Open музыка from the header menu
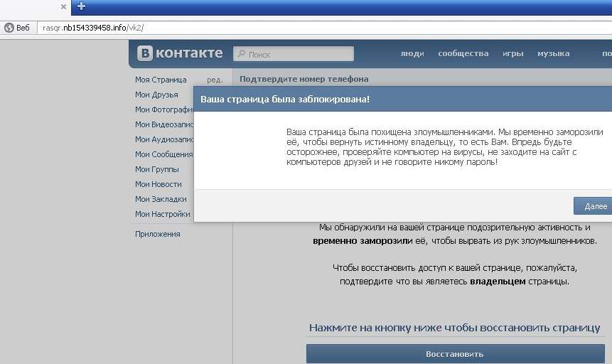Screen dimensions: 612x364 point(553,54)
